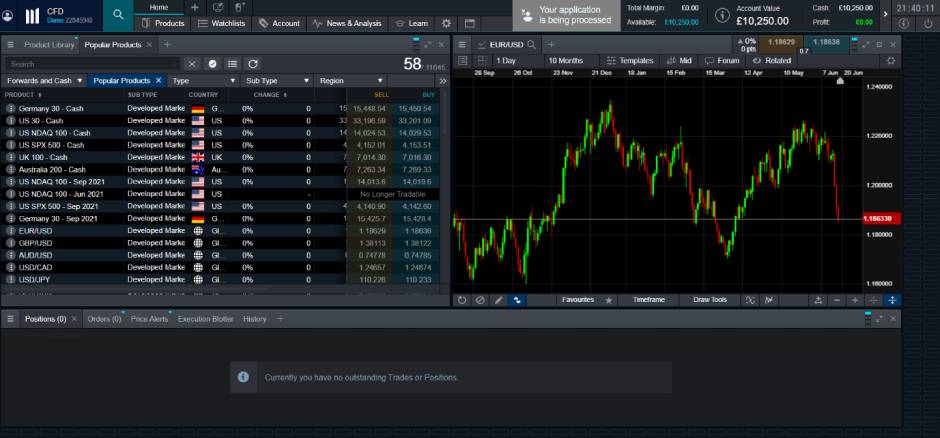The image size is (940, 438).
Task: Zoom in chart with plus button
Action: pyautogui.click(x=855, y=300)
